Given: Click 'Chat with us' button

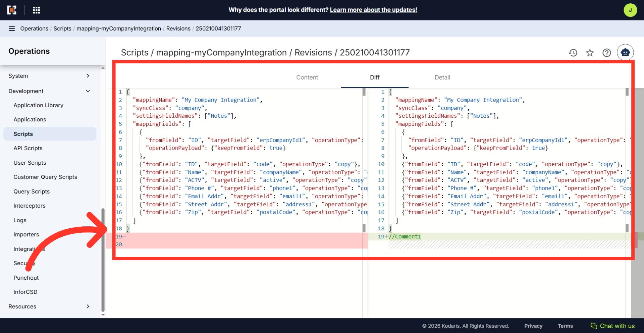Looking at the screenshot, I should coord(612,326).
